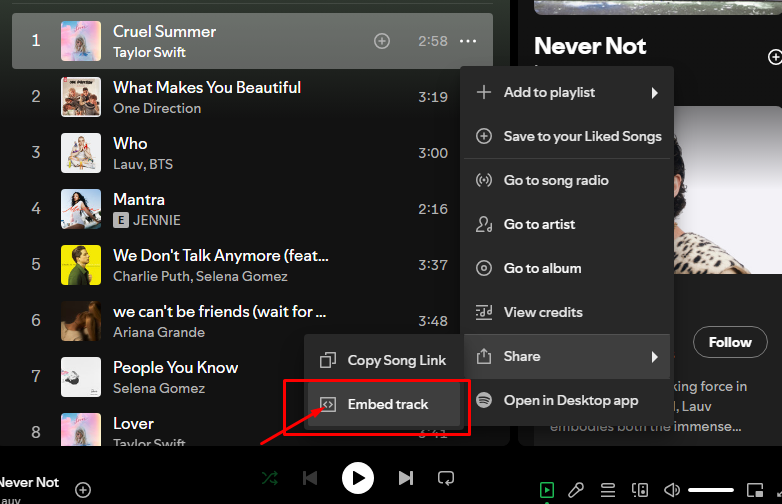Select Open in Desktop app
This screenshot has width=782, height=504.
coord(567,400)
